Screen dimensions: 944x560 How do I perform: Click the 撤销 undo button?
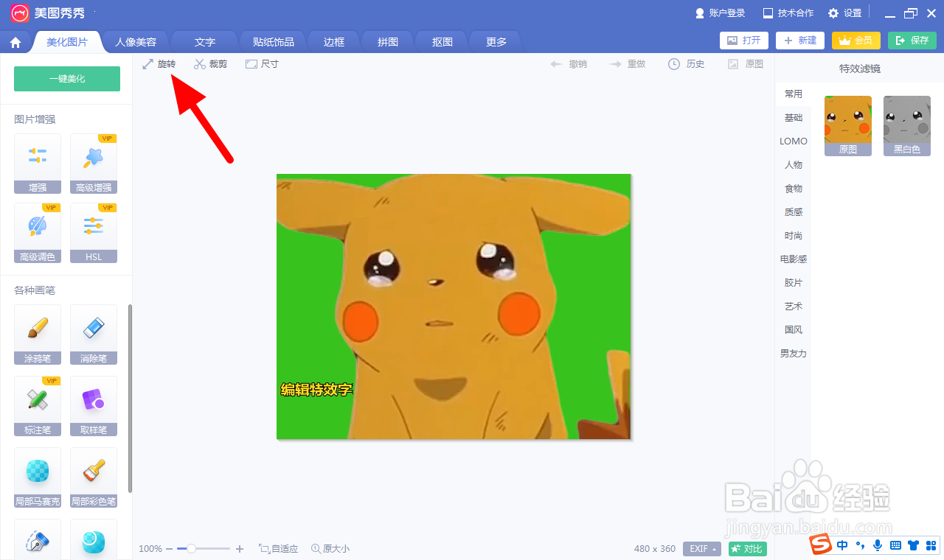pos(569,64)
